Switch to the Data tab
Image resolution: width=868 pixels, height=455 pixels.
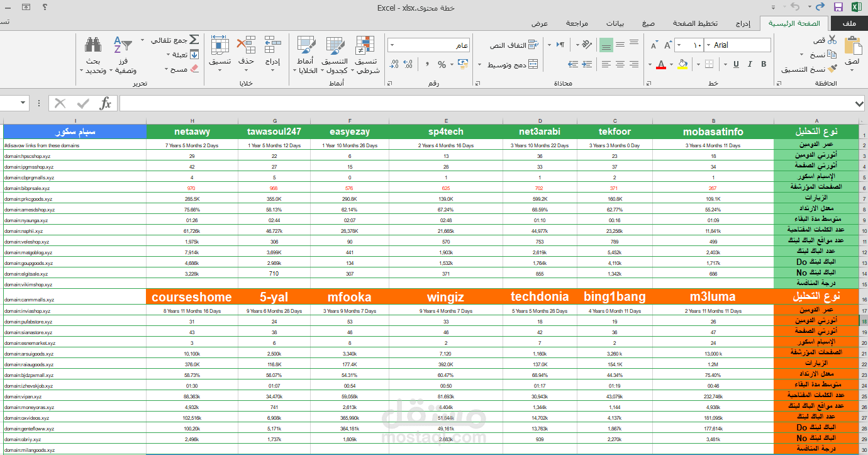[615, 23]
